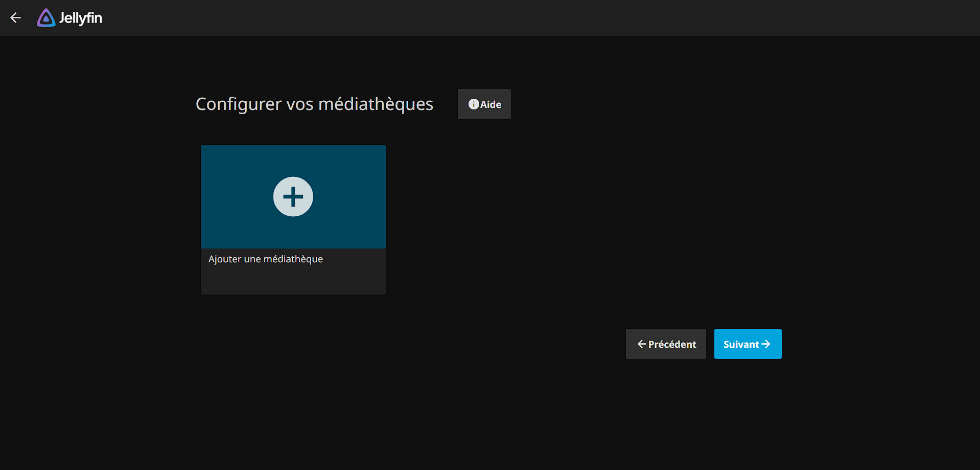This screenshot has height=470, width=980.
Task: Click the empty page area below the Suivant button
Action: tap(748, 409)
